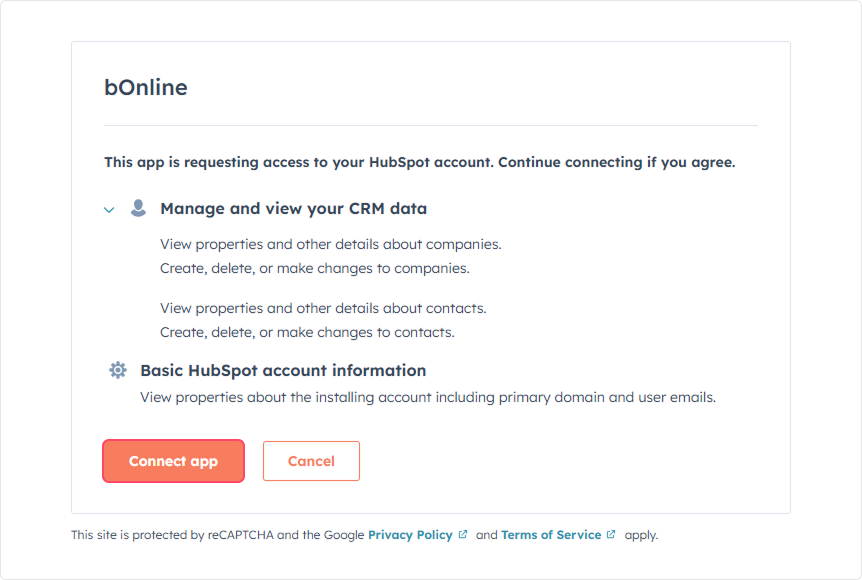Image resolution: width=862 pixels, height=580 pixels.
Task: Click the installing account properties description
Action: [x=428, y=397]
